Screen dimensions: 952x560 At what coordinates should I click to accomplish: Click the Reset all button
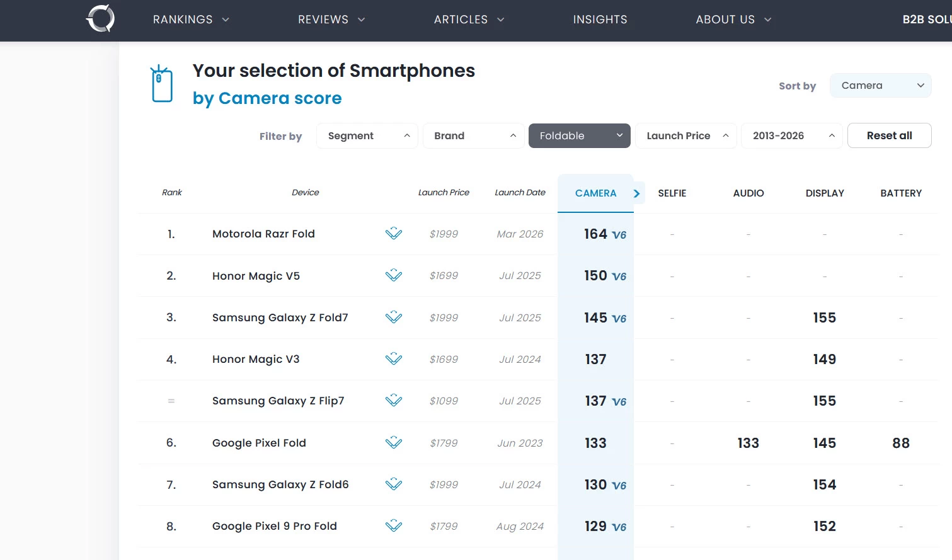pos(889,135)
